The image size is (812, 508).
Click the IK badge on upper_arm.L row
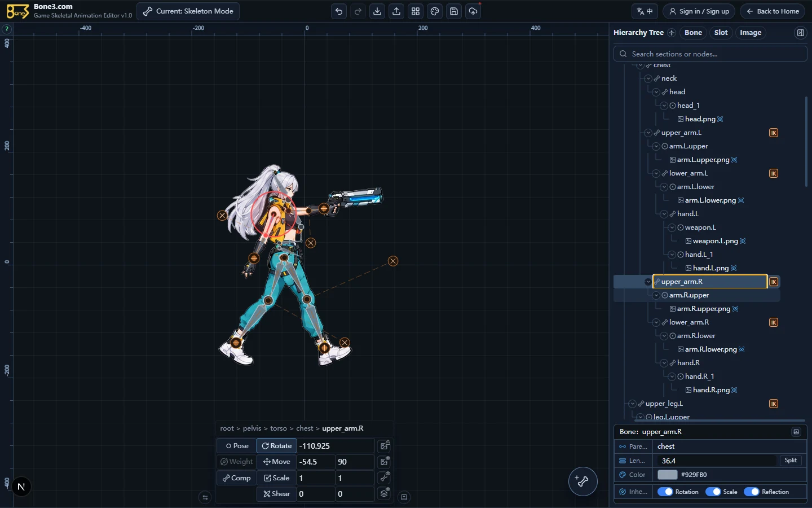coord(774,133)
